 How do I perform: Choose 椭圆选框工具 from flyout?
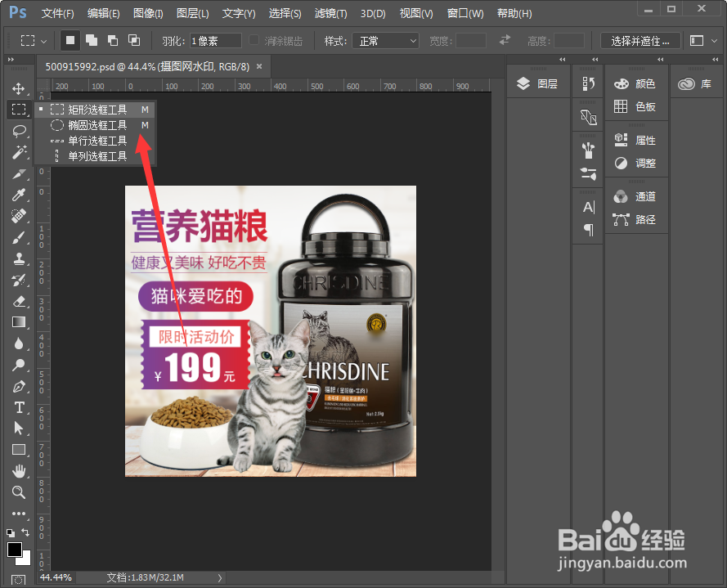pyautogui.click(x=95, y=125)
